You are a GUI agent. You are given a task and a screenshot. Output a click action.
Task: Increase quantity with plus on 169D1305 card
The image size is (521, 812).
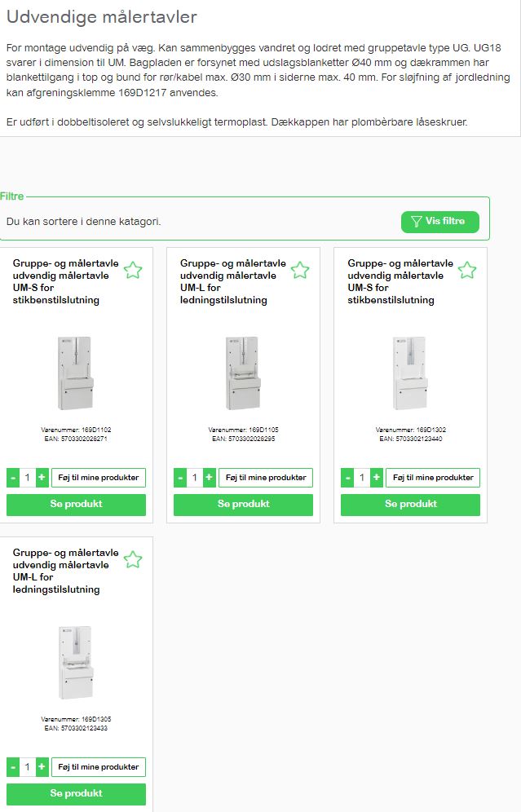[x=42, y=767]
